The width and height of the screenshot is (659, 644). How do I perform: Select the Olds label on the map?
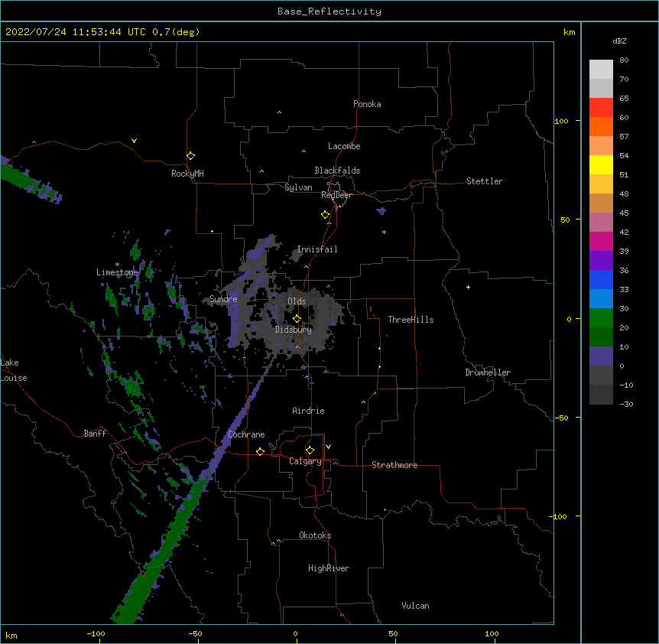tap(297, 301)
